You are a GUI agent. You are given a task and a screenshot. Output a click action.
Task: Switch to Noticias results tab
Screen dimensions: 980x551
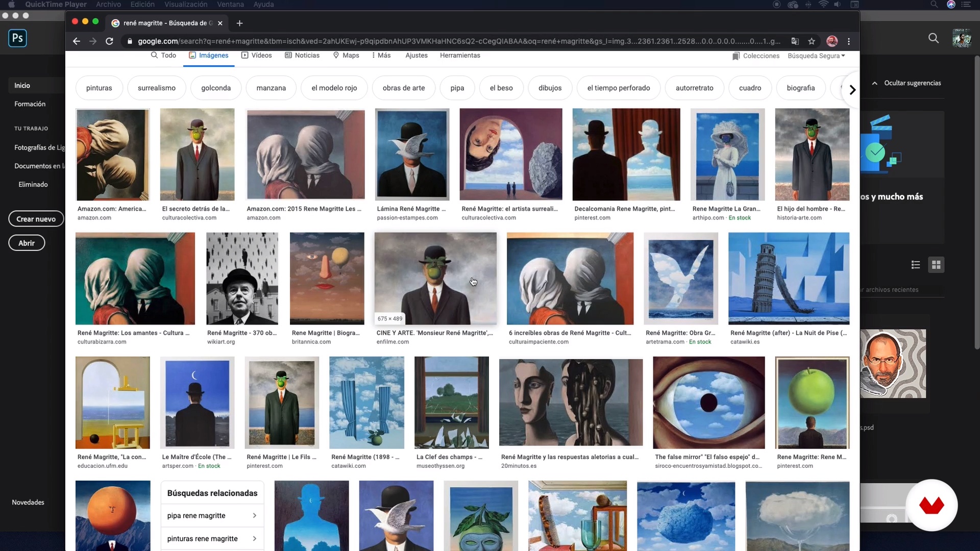(x=302, y=55)
